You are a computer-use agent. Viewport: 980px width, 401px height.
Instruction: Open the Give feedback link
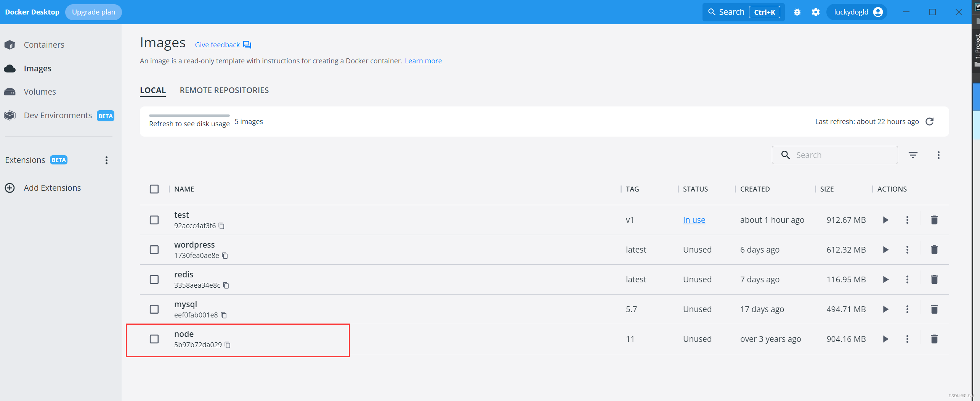point(217,45)
